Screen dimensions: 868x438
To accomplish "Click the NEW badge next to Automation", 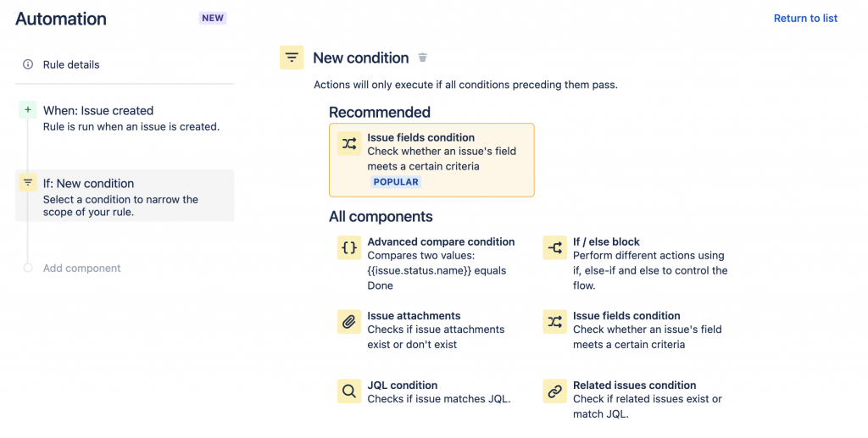I will [x=213, y=18].
